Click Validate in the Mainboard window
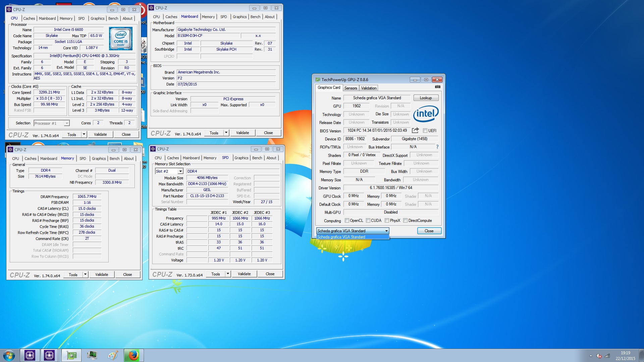644x362 pixels. 243,133
